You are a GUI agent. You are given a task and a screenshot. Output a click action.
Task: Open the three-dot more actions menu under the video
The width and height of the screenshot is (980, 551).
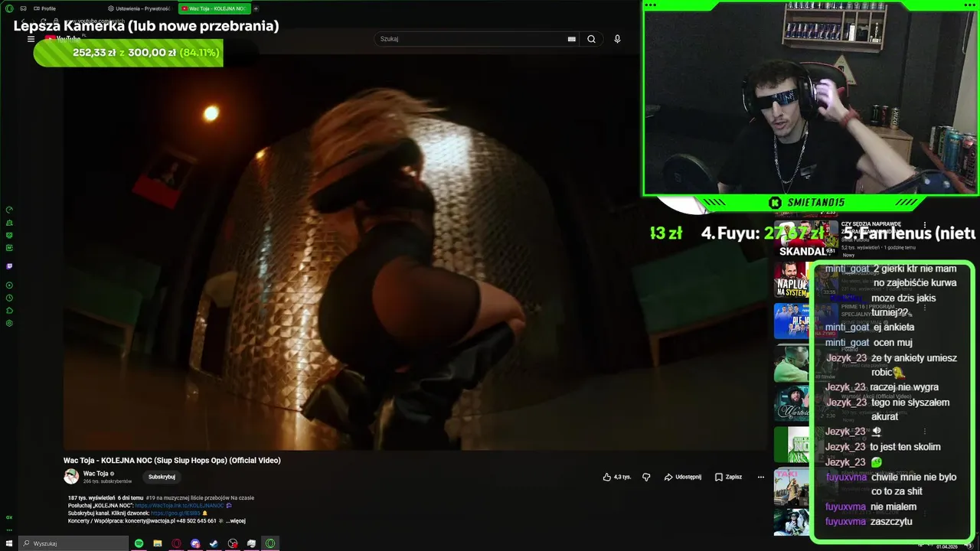pyautogui.click(x=760, y=477)
